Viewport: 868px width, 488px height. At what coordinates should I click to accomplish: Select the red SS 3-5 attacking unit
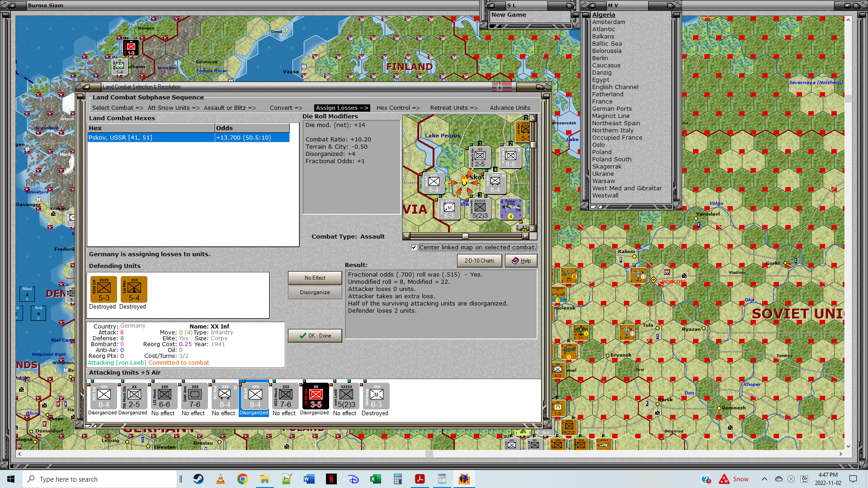point(315,396)
